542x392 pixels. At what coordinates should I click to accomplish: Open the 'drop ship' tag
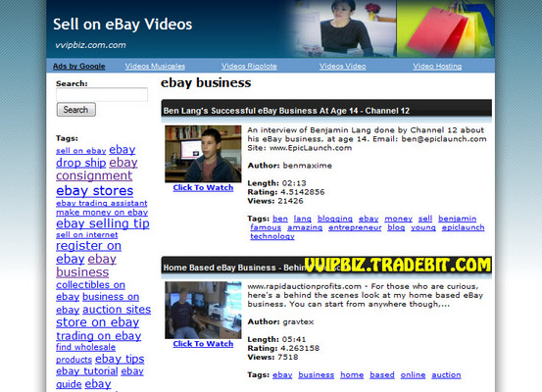click(x=81, y=163)
